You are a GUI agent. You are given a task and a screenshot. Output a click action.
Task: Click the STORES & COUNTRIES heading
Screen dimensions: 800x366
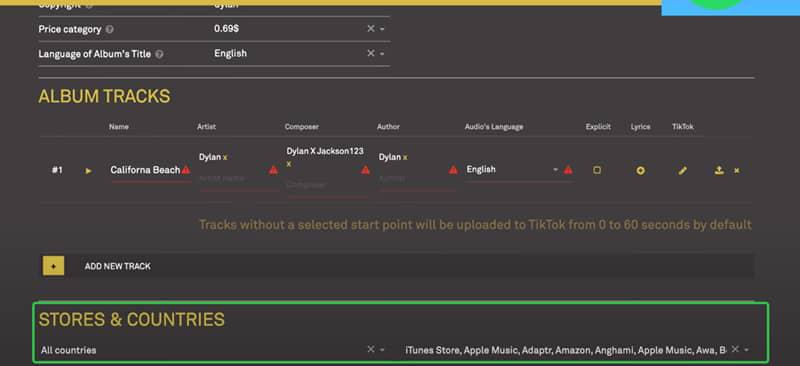tap(132, 320)
